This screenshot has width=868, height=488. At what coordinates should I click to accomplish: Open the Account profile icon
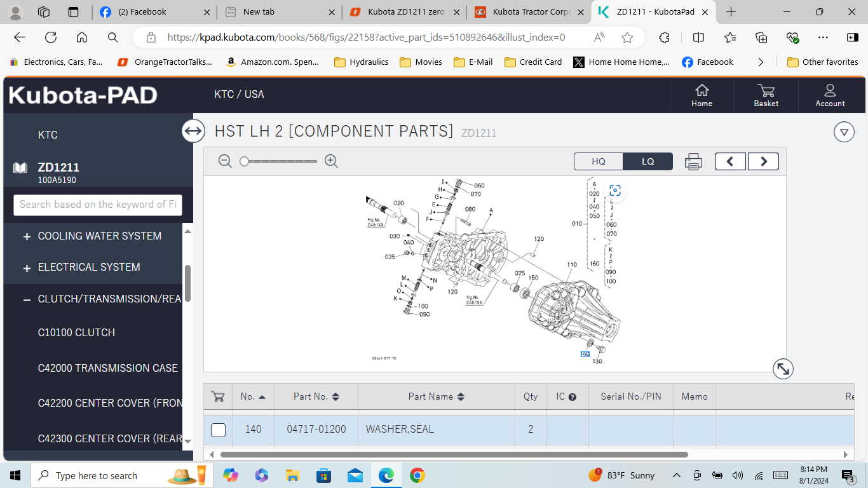(x=830, y=95)
